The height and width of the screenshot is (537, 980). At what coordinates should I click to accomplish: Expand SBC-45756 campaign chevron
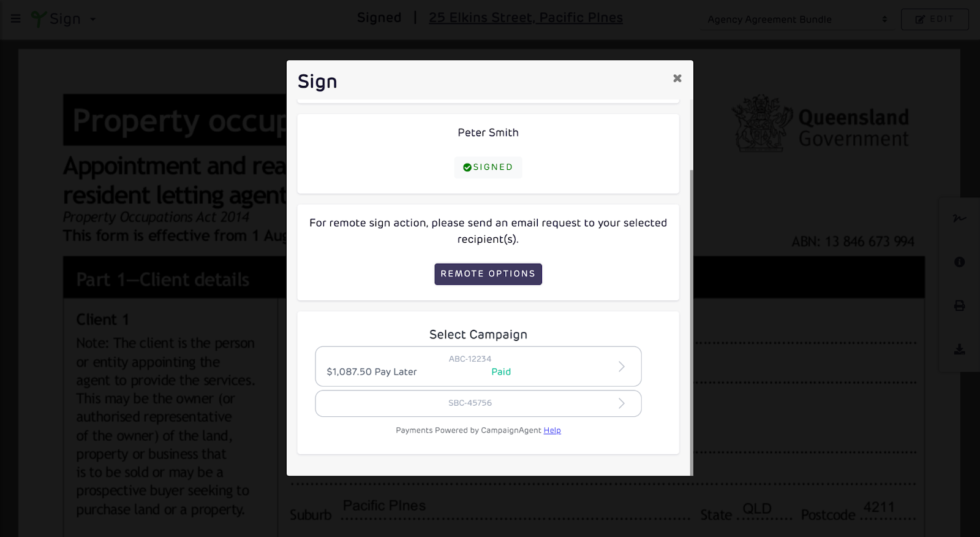(622, 403)
